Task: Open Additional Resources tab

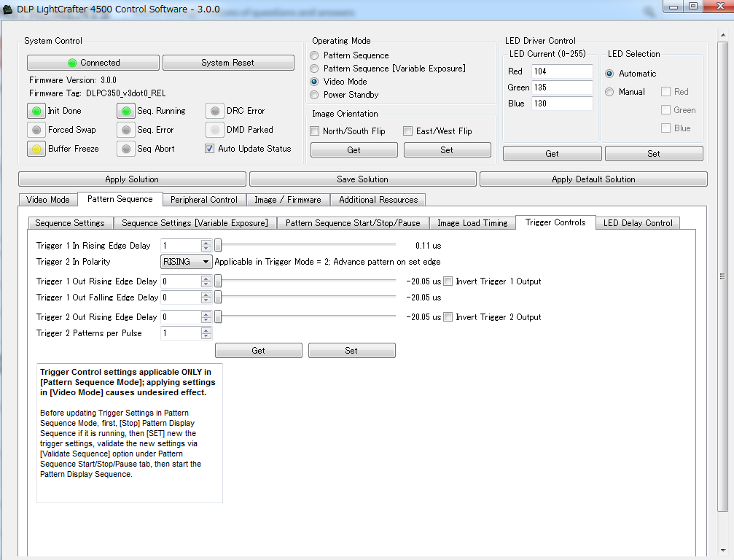Action: pyautogui.click(x=378, y=200)
